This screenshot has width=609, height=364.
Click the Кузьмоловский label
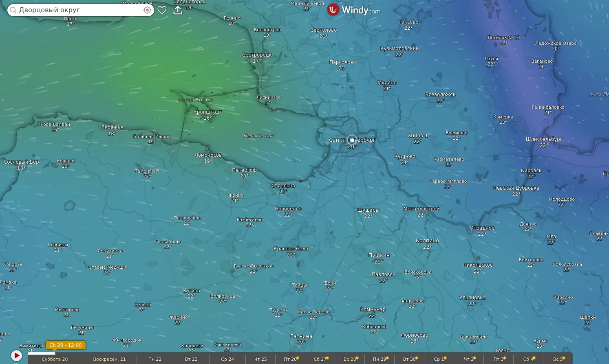(x=399, y=48)
